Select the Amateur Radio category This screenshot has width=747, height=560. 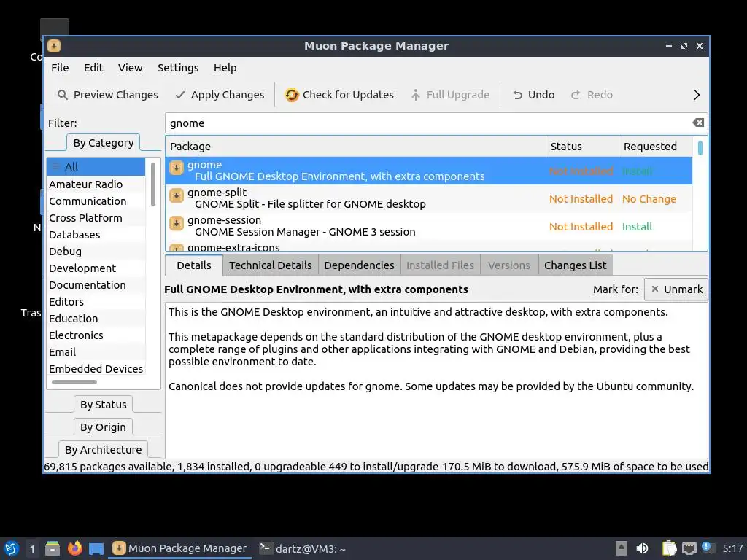coord(96,184)
